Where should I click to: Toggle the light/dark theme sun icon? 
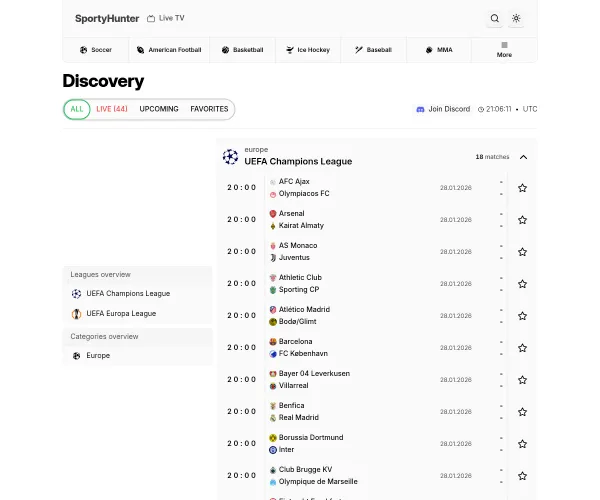[x=516, y=18]
